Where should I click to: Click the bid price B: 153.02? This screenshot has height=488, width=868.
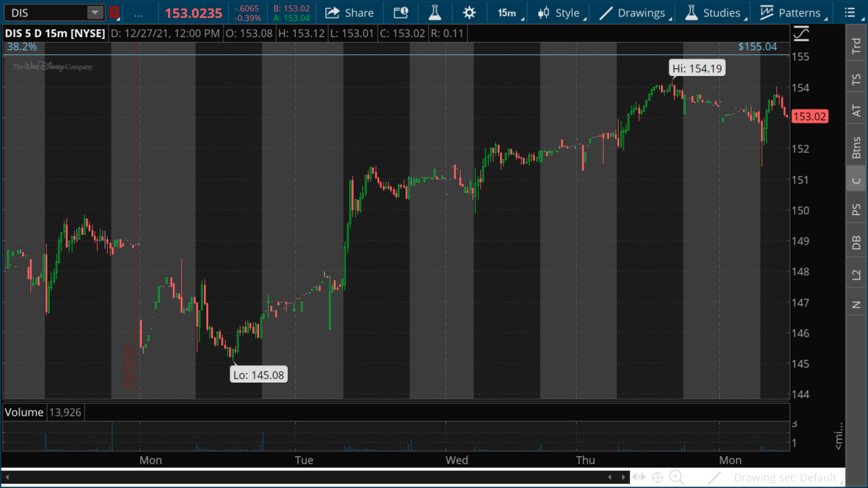pos(292,8)
